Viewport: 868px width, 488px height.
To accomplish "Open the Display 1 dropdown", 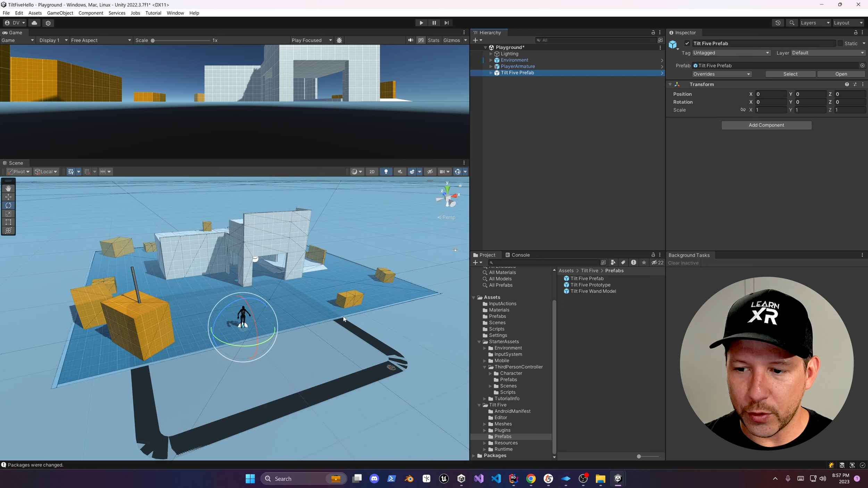I will [53, 40].
